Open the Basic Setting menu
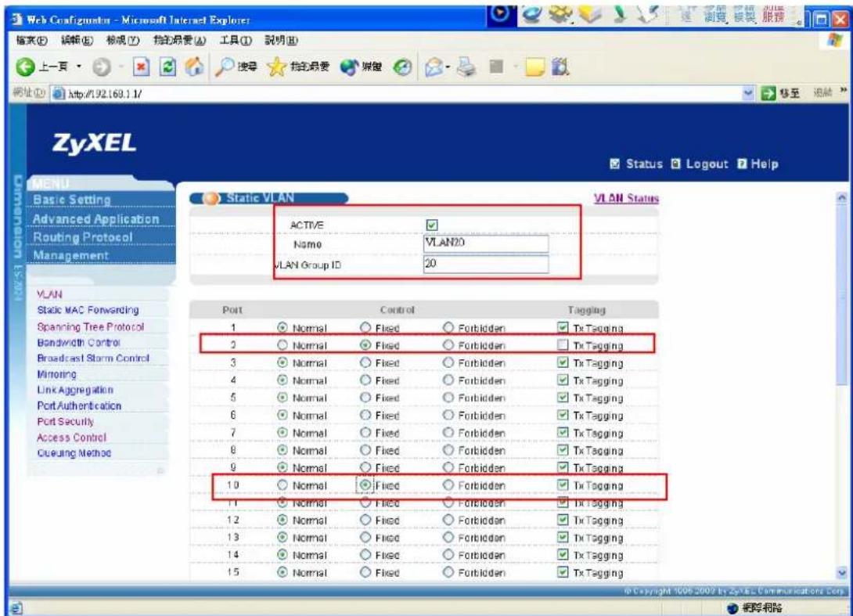This screenshot has width=853, height=616. [x=72, y=200]
